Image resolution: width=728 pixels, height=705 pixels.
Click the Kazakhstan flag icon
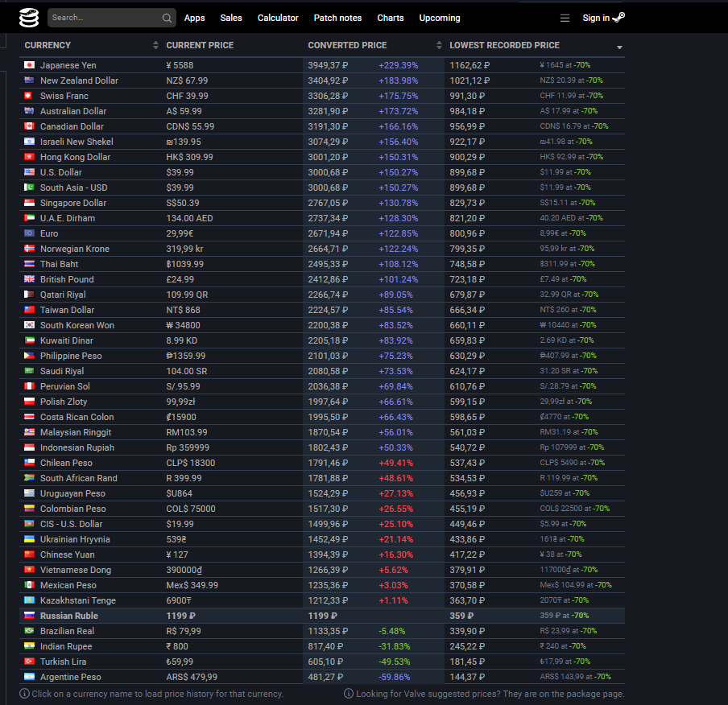[29, 600]
